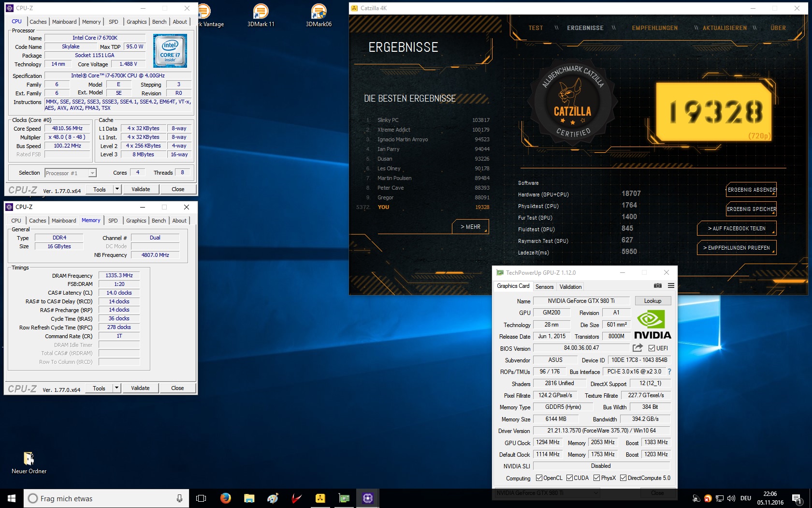Click the DRAM Frequency value 1335.3 MHz
This screenshot has height=508, width=812.
pos(119,275)
